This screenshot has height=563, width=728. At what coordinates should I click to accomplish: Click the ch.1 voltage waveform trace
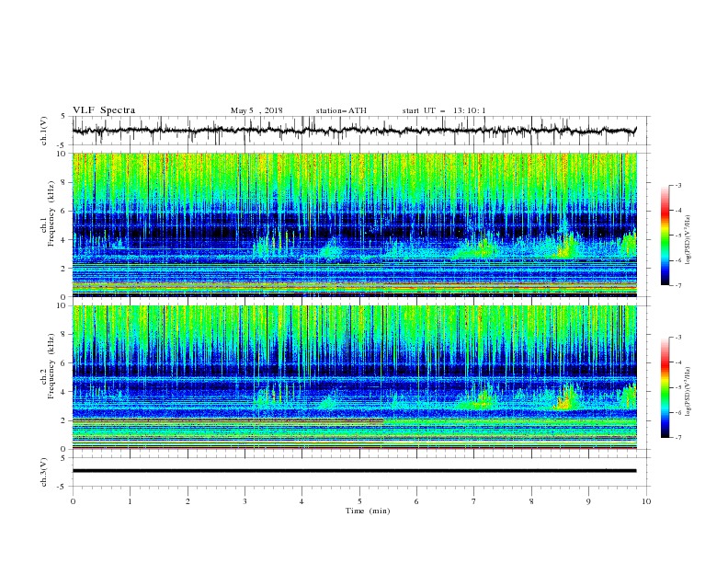click(354, 131)
